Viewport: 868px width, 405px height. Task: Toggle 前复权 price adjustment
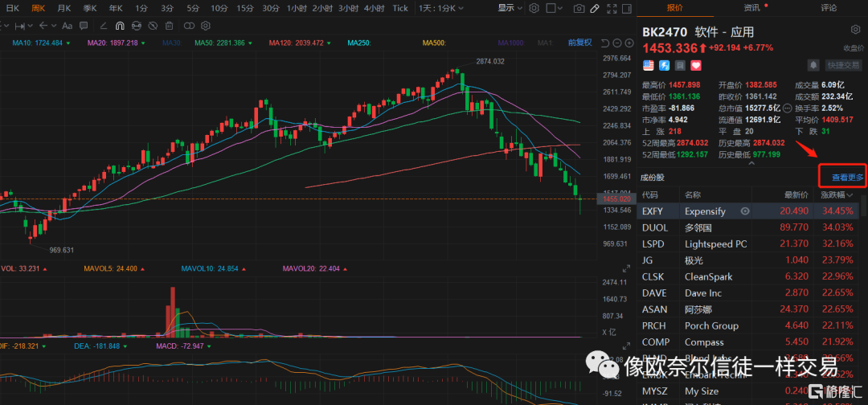580,43
